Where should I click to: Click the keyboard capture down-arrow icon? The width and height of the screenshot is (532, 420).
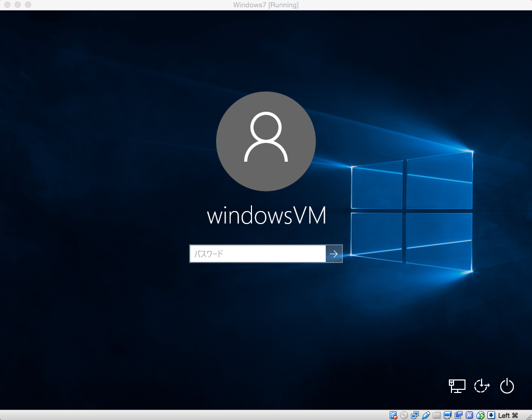(491, 415)
